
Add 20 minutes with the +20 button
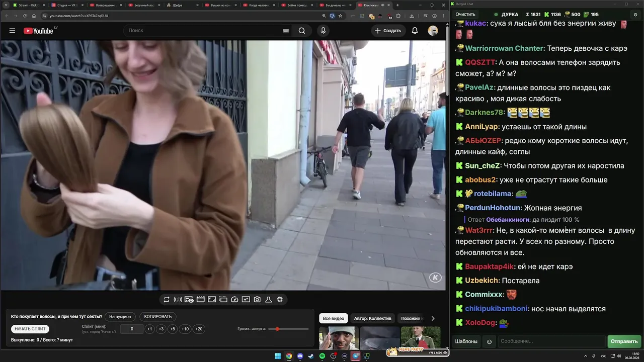click(199, 329)
